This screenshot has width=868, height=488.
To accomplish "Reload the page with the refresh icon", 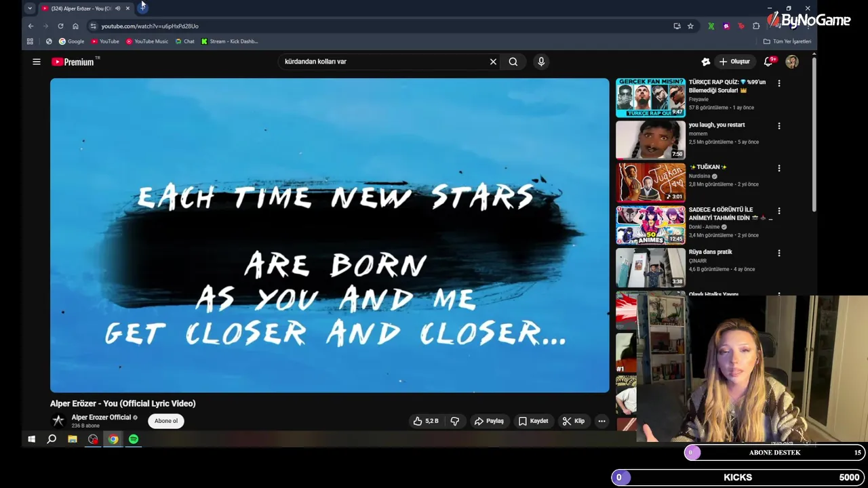I will (x=60, y=26).
